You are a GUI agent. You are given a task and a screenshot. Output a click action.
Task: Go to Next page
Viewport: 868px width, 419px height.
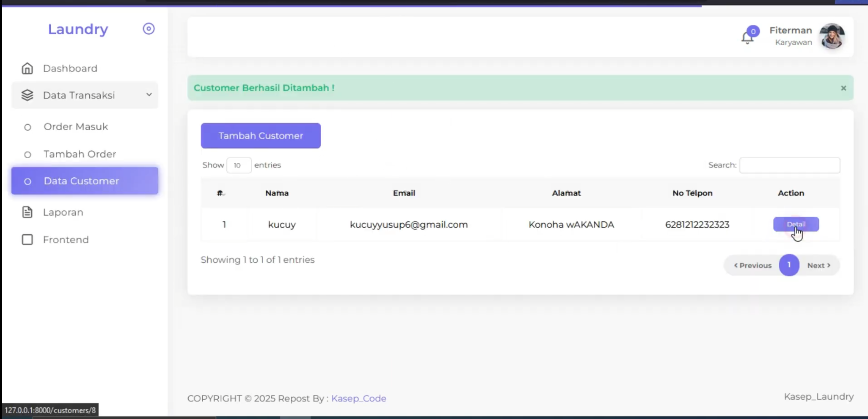[819, 265]
